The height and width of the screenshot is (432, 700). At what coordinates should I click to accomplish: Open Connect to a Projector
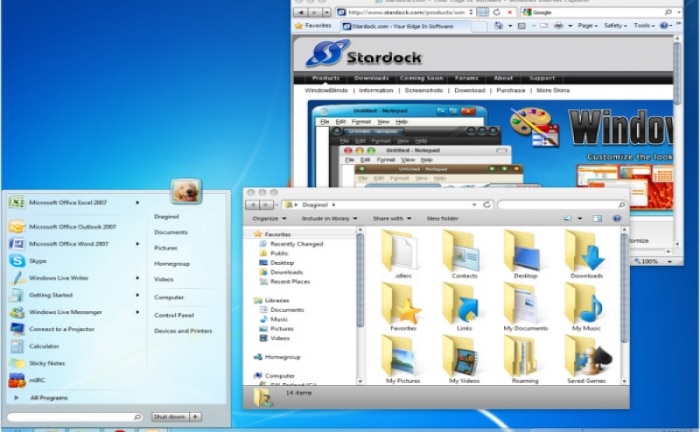[52, 329]
